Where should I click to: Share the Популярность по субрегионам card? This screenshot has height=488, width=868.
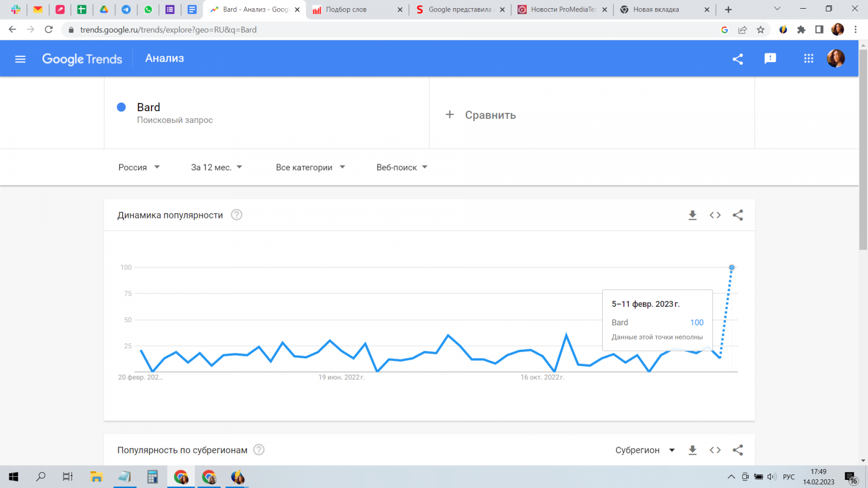click(x=738, y=450)
